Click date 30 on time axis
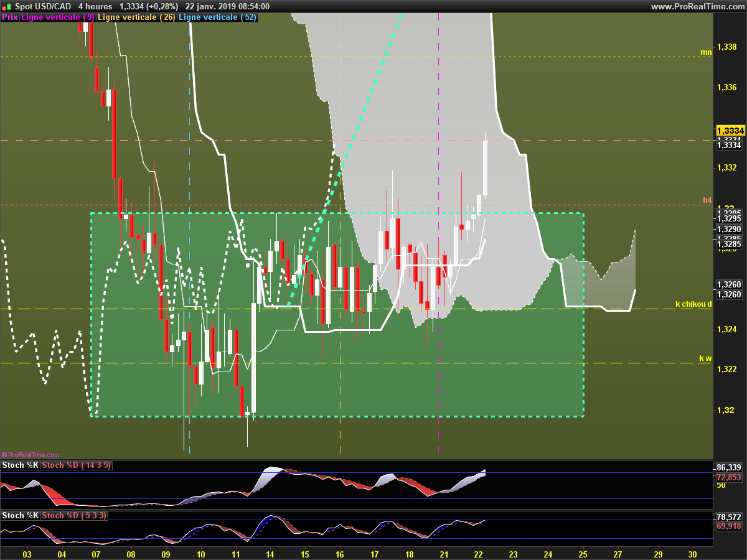The height and width of the screenshot is (560, 747). [x=693, y=553]
